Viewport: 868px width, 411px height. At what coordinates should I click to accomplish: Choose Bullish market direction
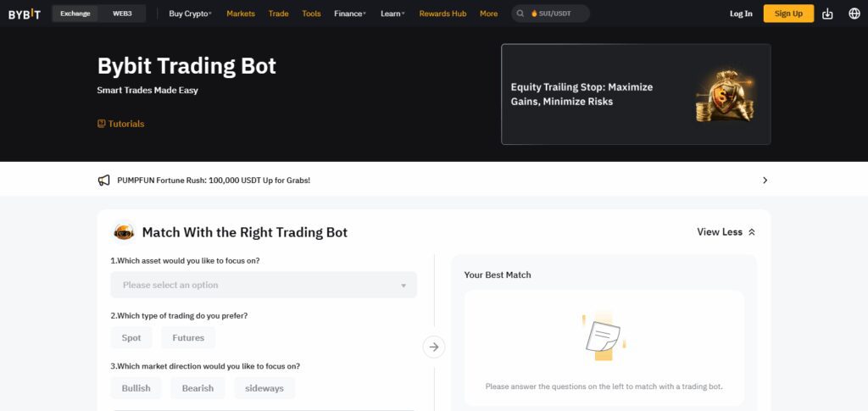[136, 388]
